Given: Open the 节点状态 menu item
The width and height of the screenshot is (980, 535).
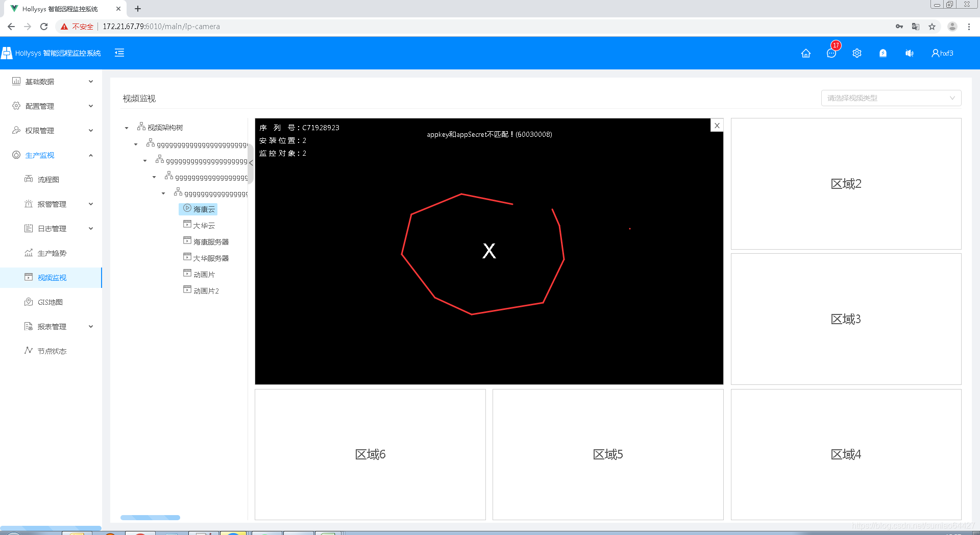Looking at the screenshot, I should (51, 351).
